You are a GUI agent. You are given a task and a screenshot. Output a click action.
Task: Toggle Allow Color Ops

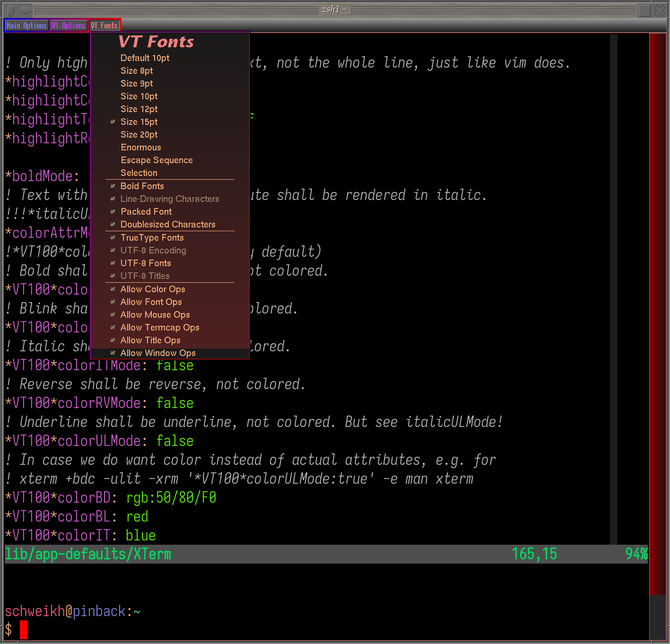coord(152,289)
